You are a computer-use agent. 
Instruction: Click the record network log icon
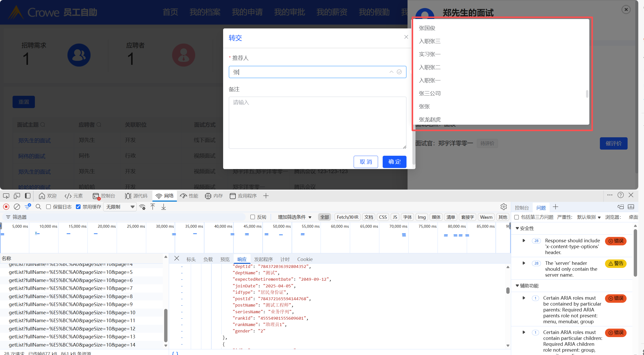(x=6, y=207)
